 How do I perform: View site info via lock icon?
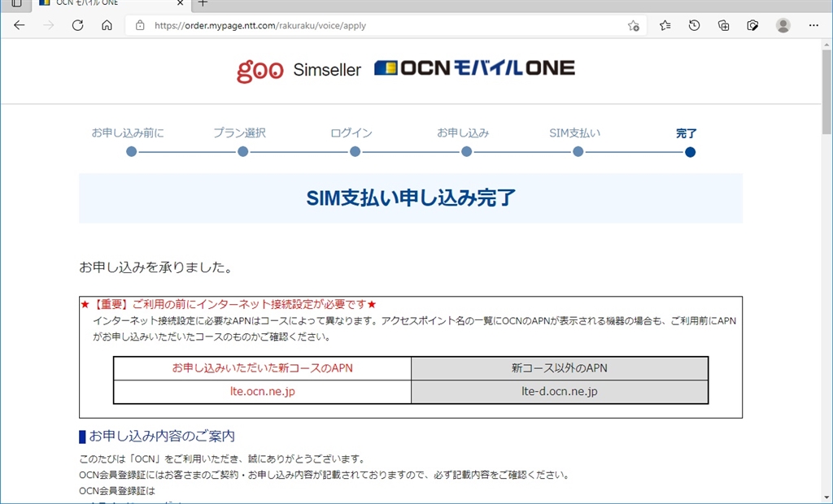(140, 25)
